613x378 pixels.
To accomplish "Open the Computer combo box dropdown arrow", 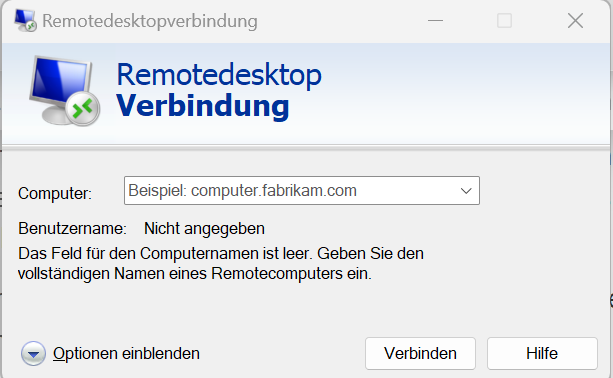I will tap(466, 191).
